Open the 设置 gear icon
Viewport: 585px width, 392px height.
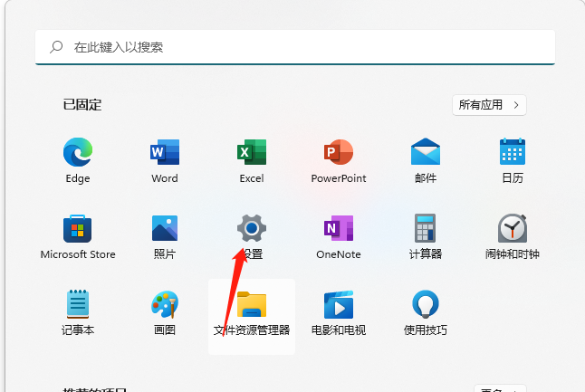coord(252,228)
